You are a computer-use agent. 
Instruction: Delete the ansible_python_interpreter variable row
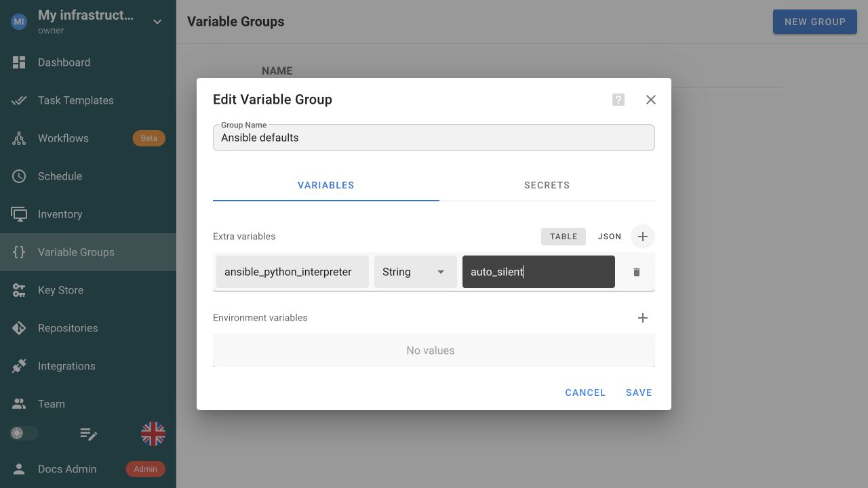(x=637, y=272)
